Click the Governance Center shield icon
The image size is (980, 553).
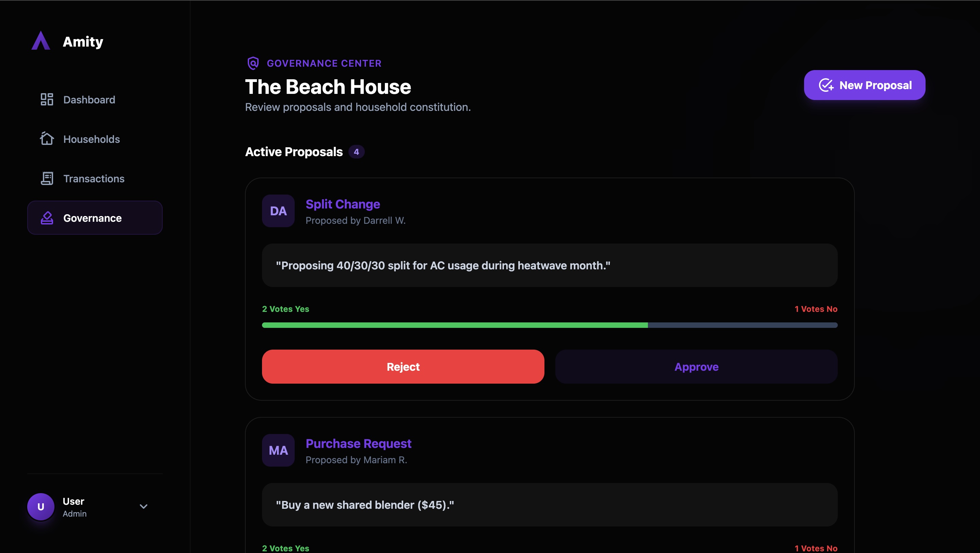click(253, 63)
